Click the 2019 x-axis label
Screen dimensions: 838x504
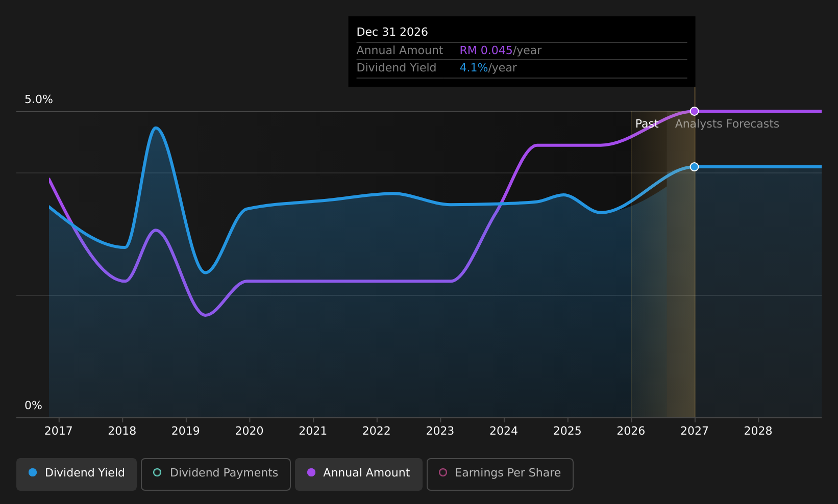(x=186, y=431)
